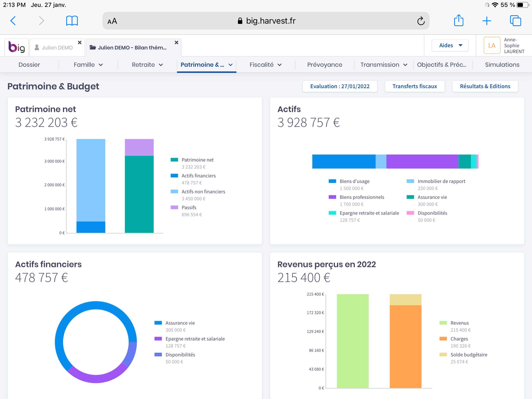
Task: Click the Transferts fiscaux button
Action: [x=415, y=86]
